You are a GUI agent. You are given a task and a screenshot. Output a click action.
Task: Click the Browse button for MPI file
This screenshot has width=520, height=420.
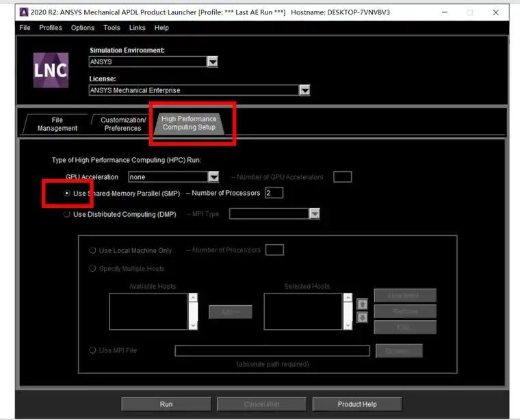click(x=400, y=351)
